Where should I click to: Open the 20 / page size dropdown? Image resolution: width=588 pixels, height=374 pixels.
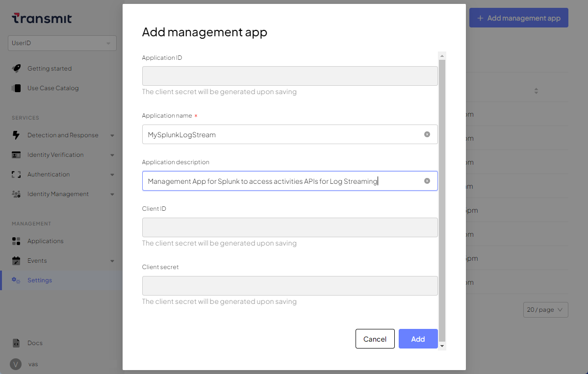545,310
